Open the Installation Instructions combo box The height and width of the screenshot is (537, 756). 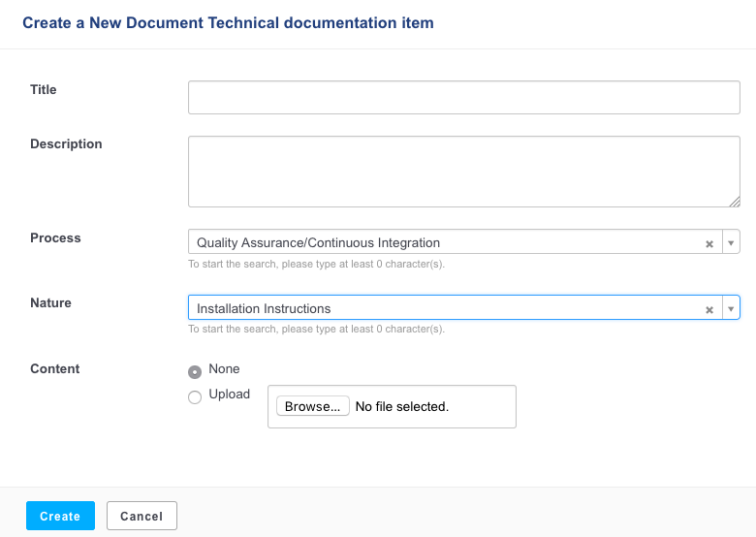pos(464,307)
